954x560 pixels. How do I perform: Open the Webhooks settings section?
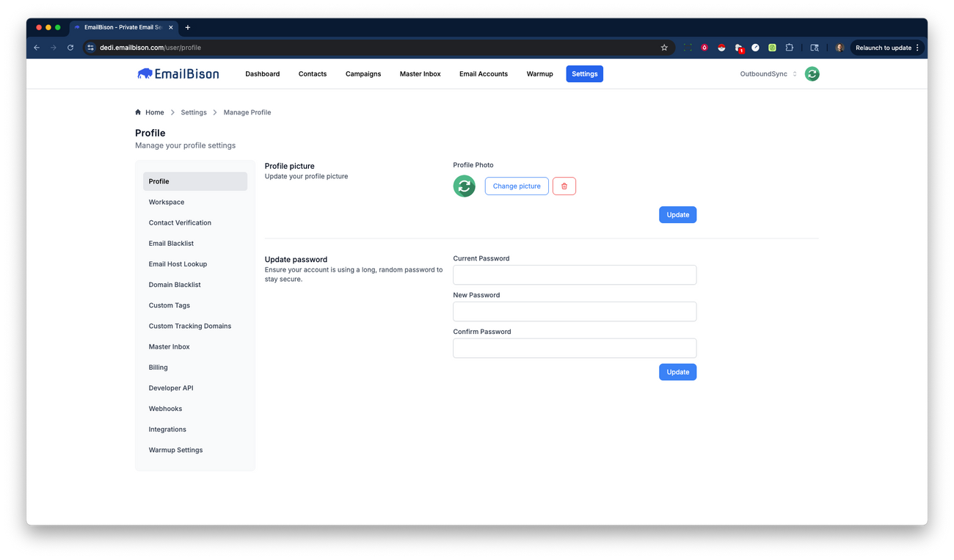165,408
